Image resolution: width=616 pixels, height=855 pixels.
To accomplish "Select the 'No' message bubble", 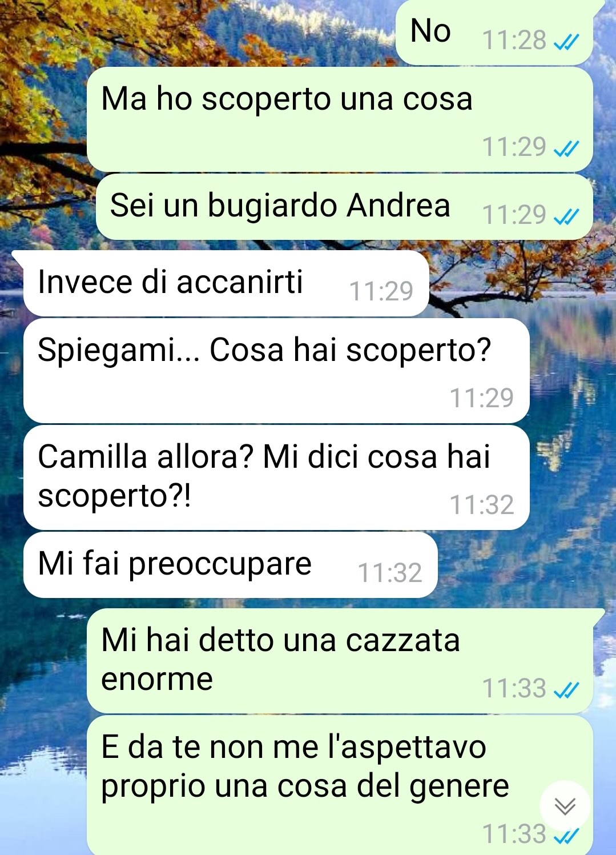I will pos(494,32).
